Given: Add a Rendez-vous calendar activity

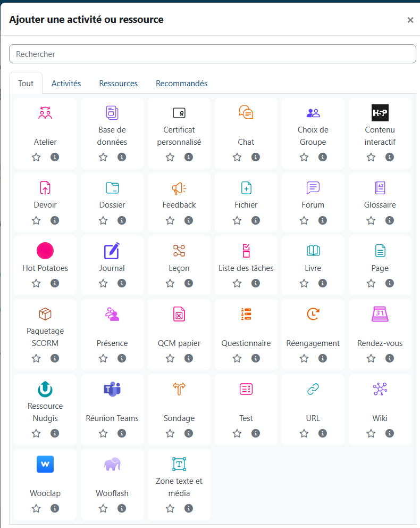Looking at the screenshot, I should click(380, 314).
